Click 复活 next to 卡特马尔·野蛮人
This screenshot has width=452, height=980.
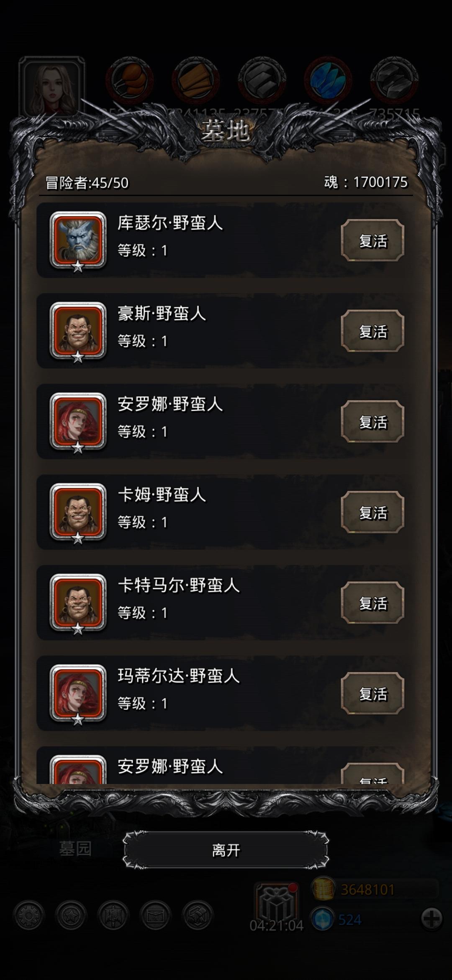pos(372,603)
